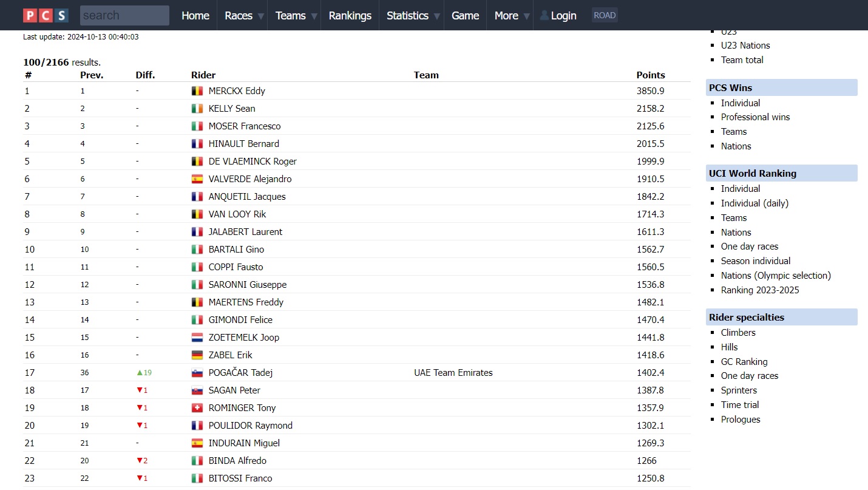
Task: Go to the Rankings menu item
Action: click(x=350, y=15)
